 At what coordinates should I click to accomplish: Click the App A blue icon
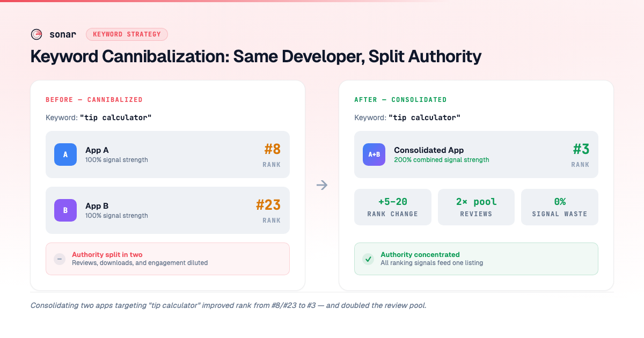(65, 155)
